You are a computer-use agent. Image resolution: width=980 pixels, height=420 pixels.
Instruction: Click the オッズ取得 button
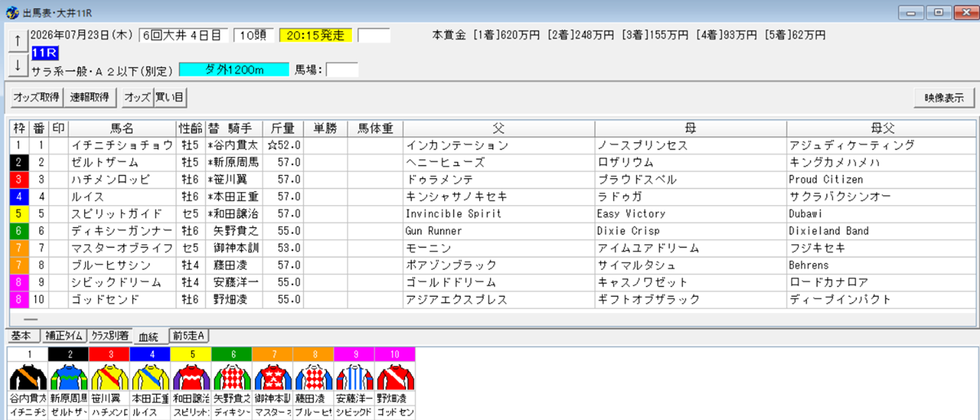tap(37, 97)
